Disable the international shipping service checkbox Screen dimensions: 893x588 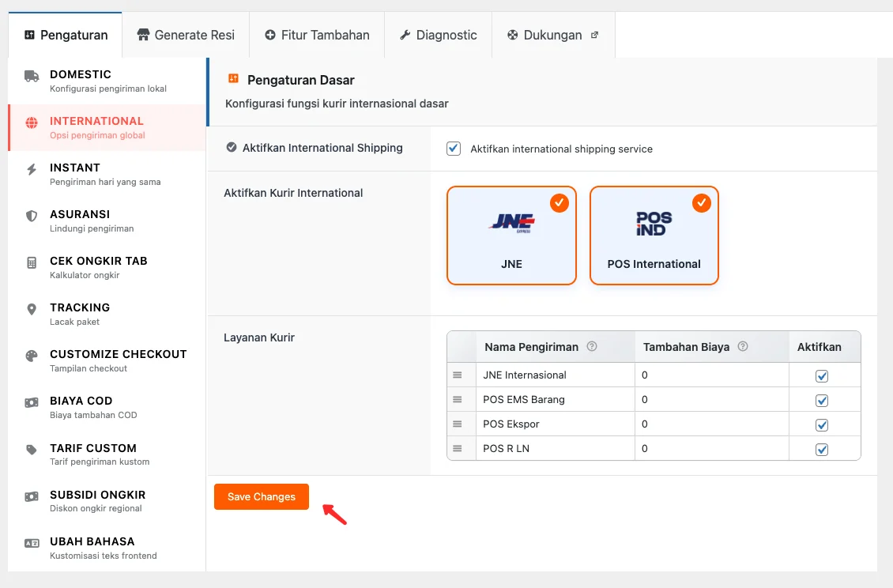click(x=453, y=148)
